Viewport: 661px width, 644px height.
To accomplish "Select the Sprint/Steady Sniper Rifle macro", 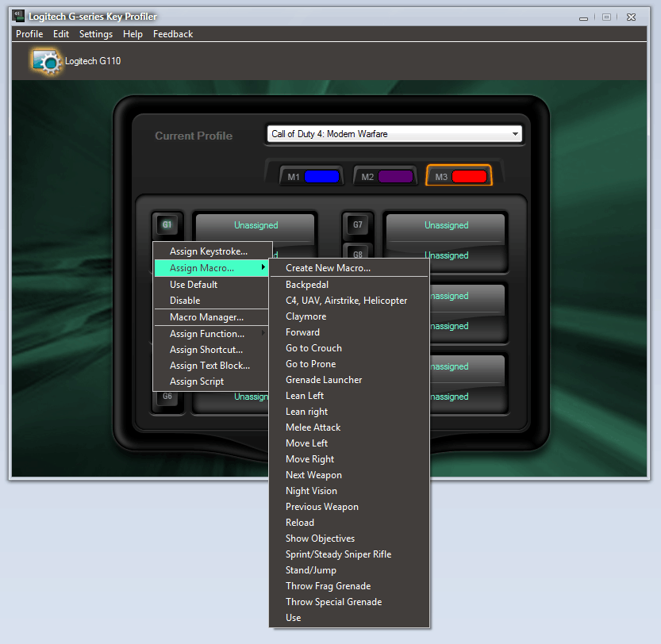I will [x=349, y=554].
